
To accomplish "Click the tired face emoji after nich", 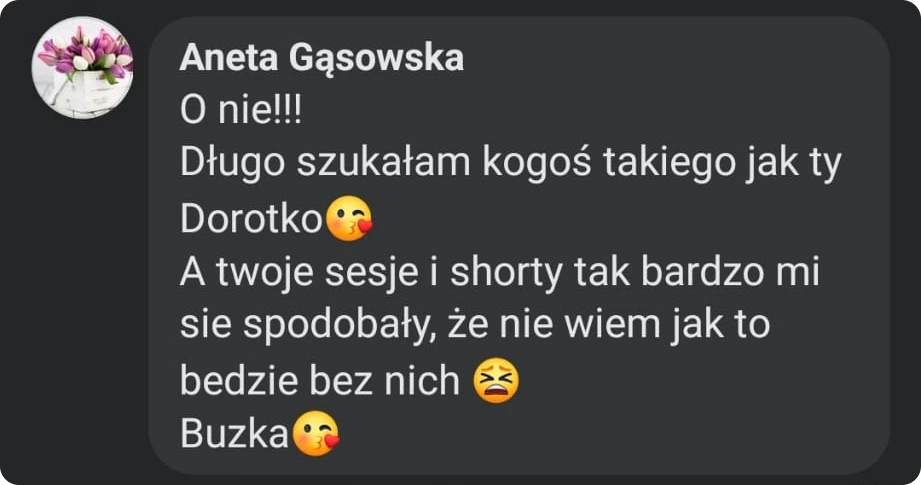I will [x=496, y=380].
